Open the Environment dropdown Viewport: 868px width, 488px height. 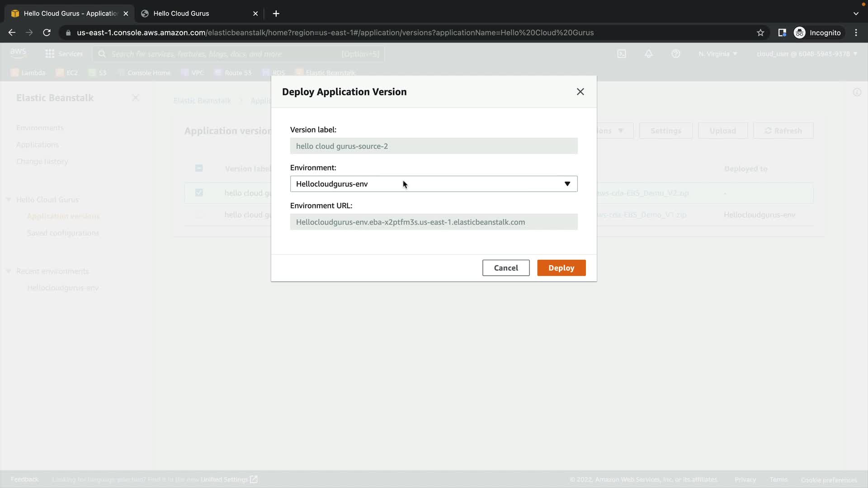434,184
